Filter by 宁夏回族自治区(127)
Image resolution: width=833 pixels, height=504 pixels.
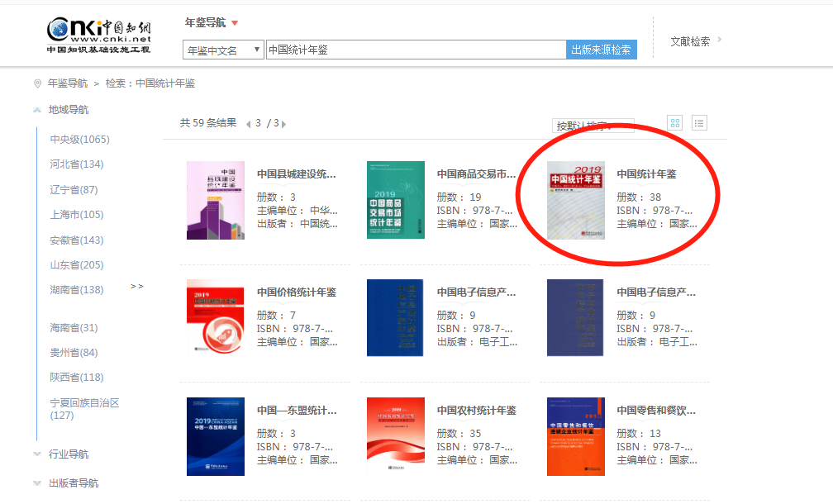[x=84, y=409]
